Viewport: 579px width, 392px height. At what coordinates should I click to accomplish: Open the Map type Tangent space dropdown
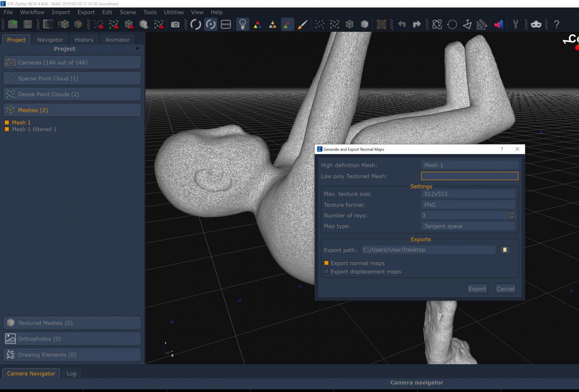point(468,226)
